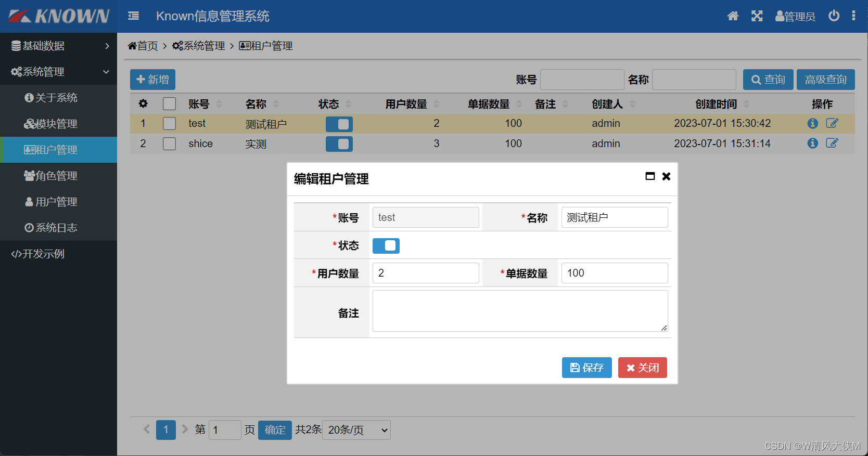868x456 pixels.
Task: Toggle the sidebar collapse menu icon
Action: pos(134,16)
